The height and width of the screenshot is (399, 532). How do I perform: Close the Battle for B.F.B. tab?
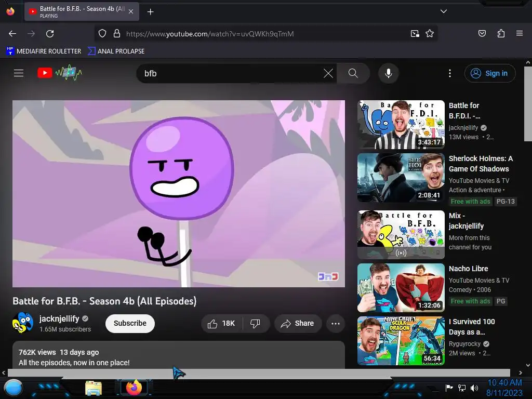point(131,11)
